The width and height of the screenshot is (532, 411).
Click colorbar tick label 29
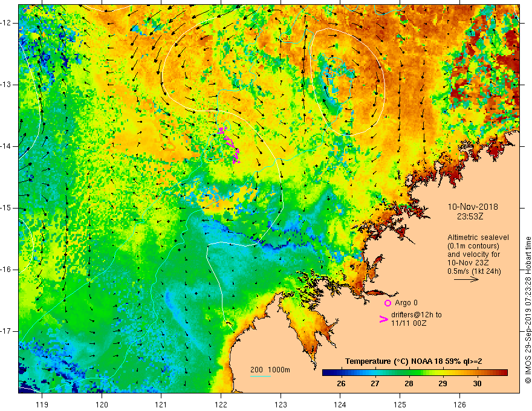pos(443,384)
